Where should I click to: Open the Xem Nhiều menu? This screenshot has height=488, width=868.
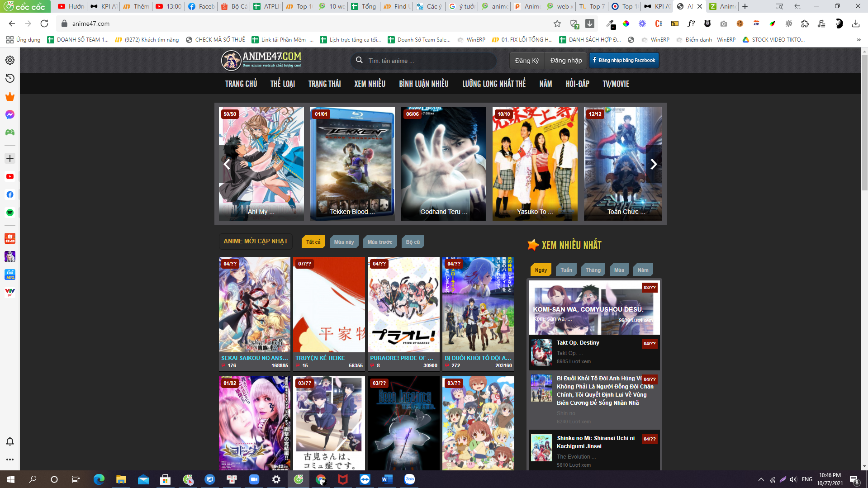pyautogui.click(x=370, y=84)
